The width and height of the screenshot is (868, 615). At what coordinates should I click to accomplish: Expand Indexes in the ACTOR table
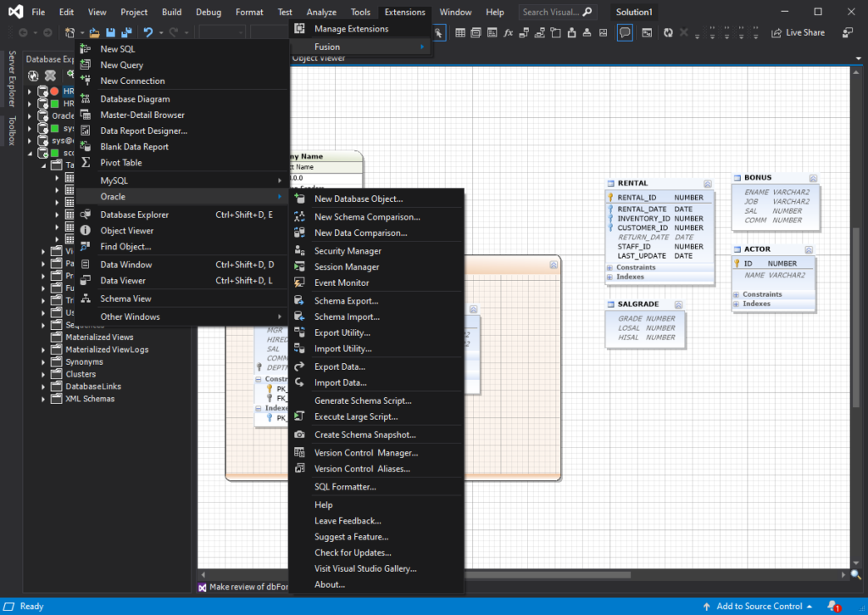737,305
